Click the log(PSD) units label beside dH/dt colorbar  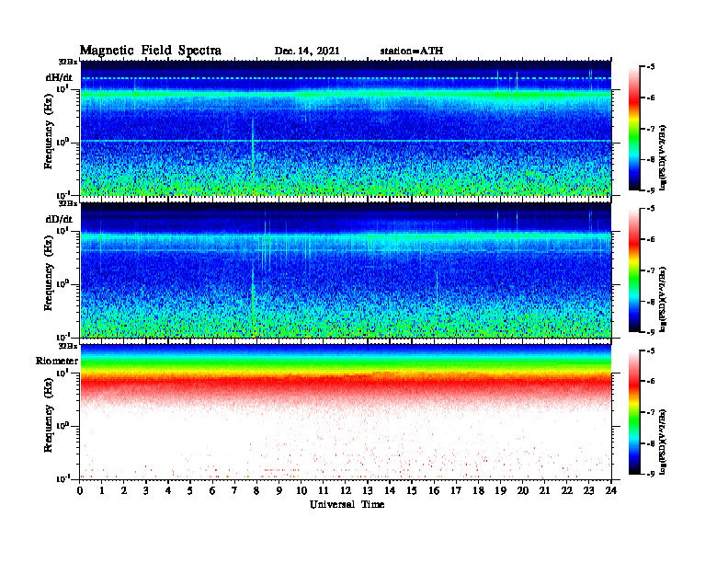tap(663, 157)
